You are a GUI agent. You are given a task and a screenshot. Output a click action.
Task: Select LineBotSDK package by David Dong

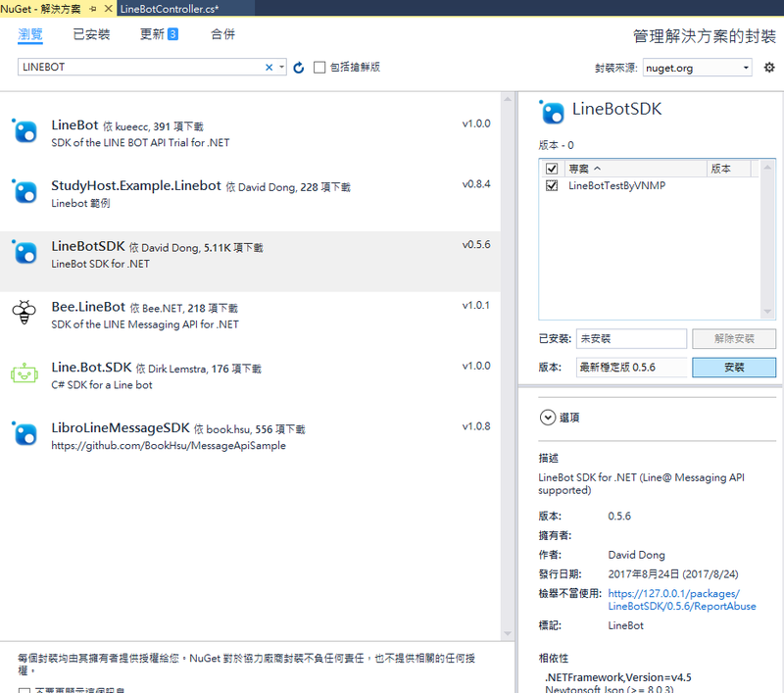pos(250,261)
